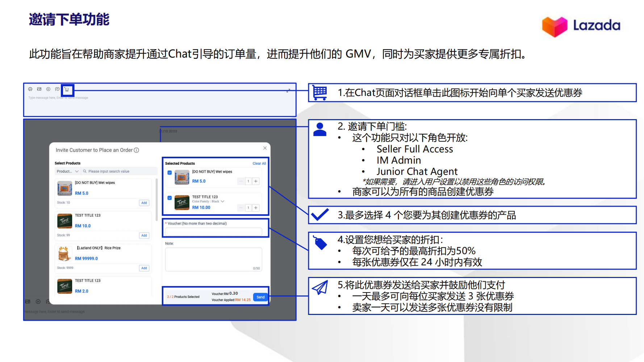644x362 pixels.
Task: Send the voucher invitation
Action: pyautogui.click(x=260, y=297)
